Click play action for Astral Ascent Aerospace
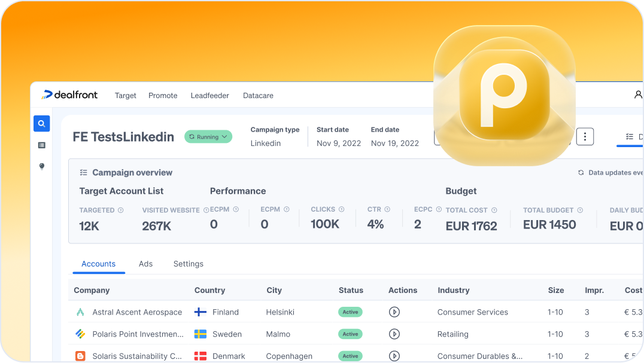 [x=394, y=312]
